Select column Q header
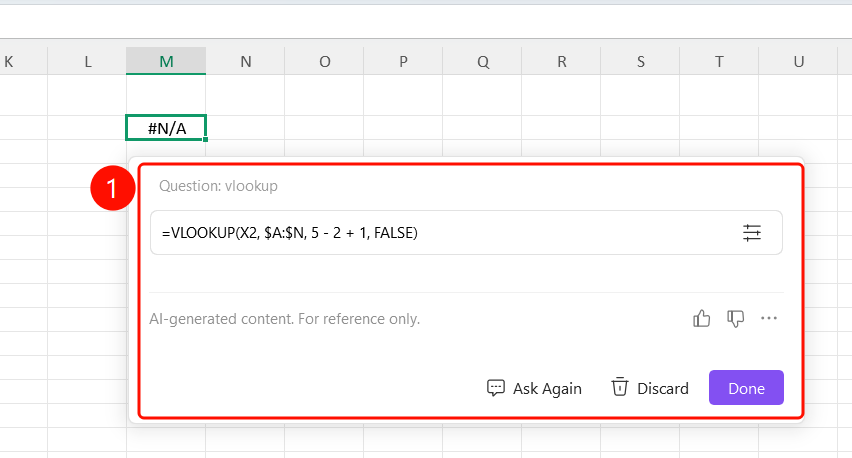Screen dimensions: 852x458 [483, 61]
